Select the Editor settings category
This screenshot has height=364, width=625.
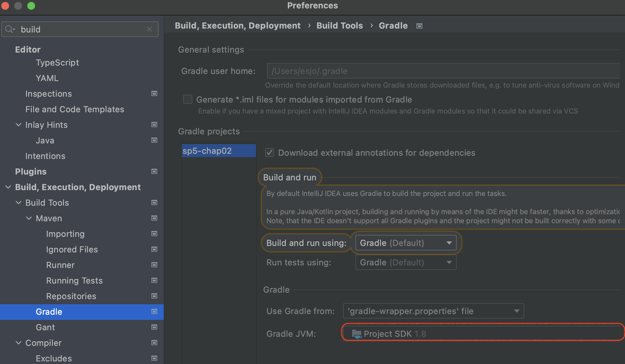pos(28,49)
